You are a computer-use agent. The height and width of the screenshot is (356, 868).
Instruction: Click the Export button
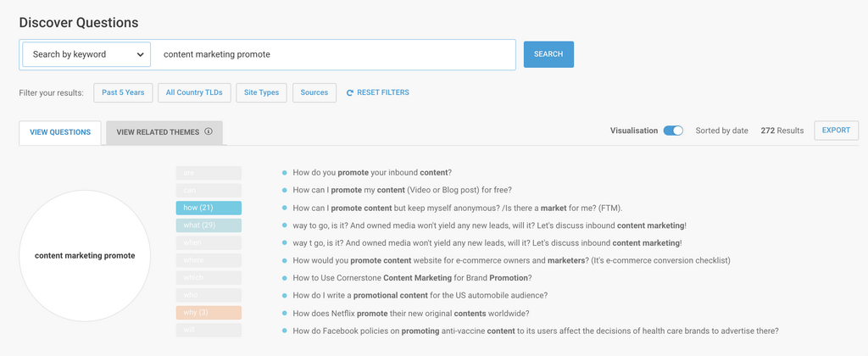coord(836,131)
